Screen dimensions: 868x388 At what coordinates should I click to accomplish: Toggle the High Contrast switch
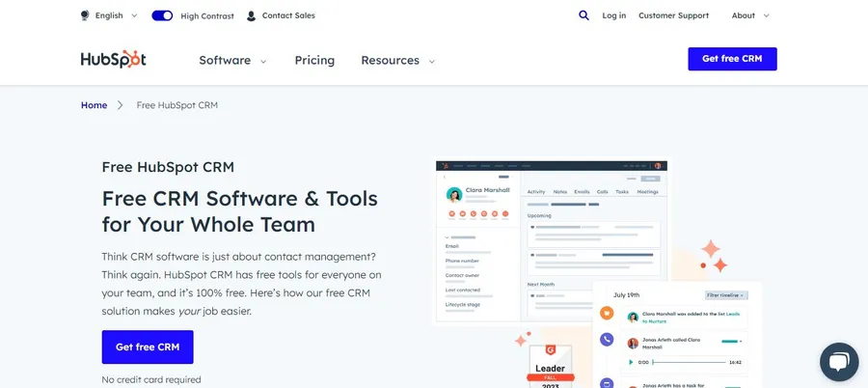162,15
